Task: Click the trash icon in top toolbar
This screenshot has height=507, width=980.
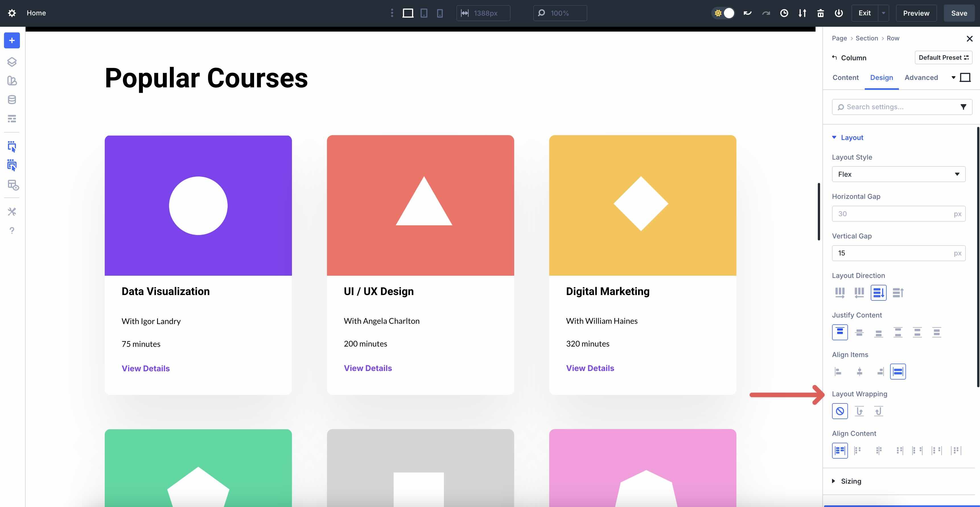Action: pyautogui.click(x=820, y=13)
